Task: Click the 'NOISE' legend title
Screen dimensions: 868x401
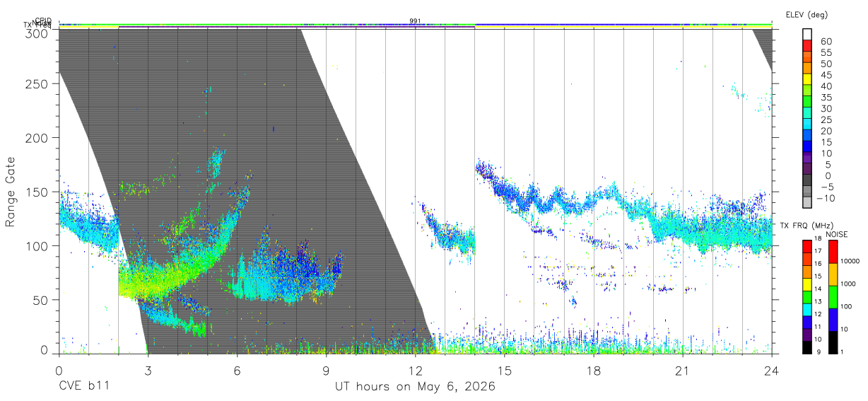Action: tap(837, 234)
